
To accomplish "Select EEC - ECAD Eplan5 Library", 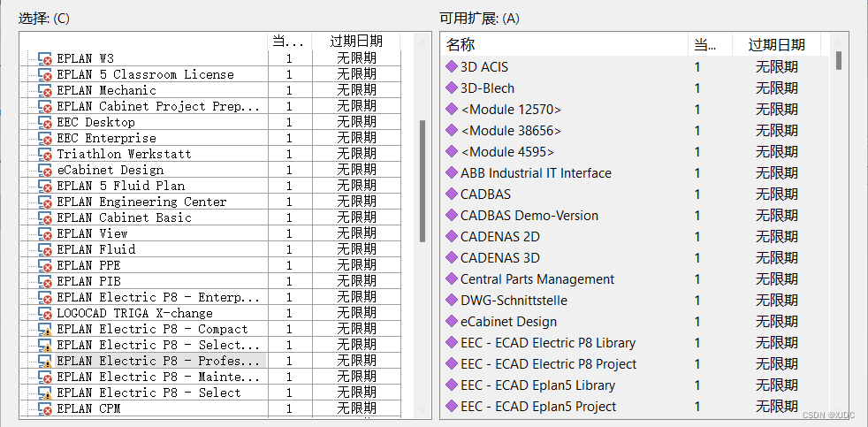I will point(537,385).
